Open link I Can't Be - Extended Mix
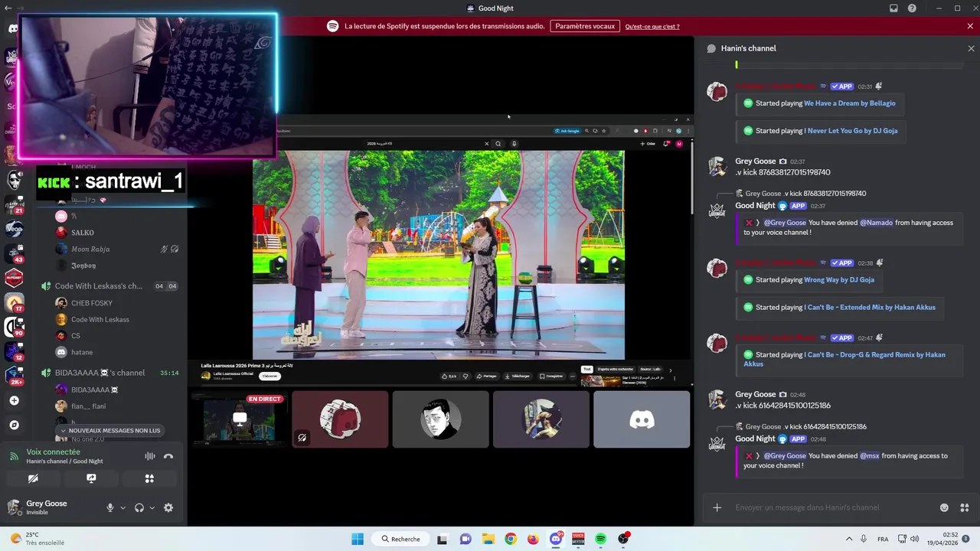Viewport: 980px width, 551px height. point(870,308)
